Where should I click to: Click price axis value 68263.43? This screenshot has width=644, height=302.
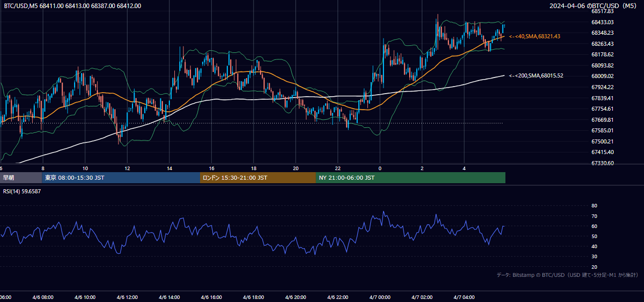[x=602, y=44]
